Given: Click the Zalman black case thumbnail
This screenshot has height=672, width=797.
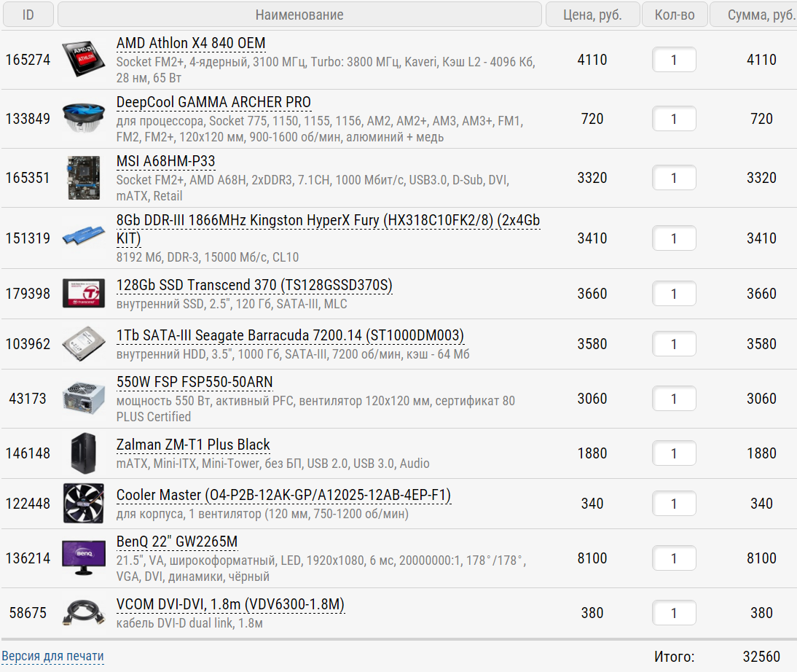Looking at the screenshot, I should coord(84,453).
